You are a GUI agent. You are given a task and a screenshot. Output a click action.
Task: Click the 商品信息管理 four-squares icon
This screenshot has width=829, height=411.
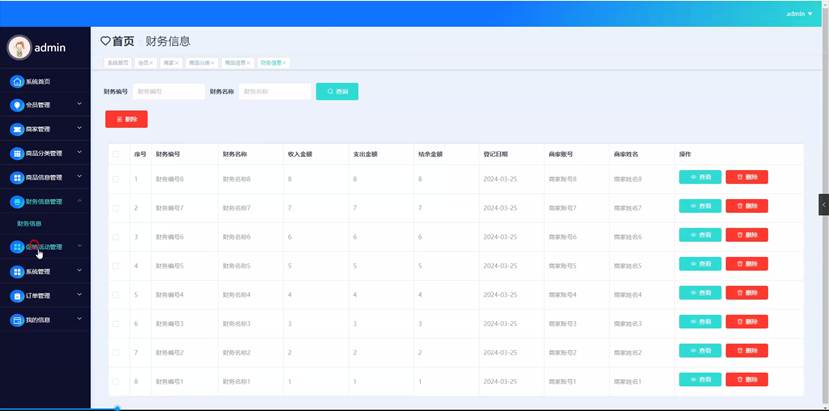click(x=17, y=177)
